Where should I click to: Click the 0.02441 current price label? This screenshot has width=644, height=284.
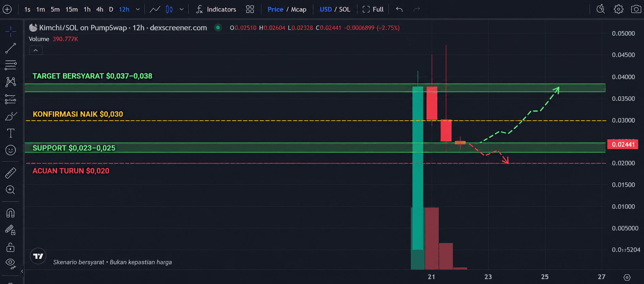[x=623, y=144]
